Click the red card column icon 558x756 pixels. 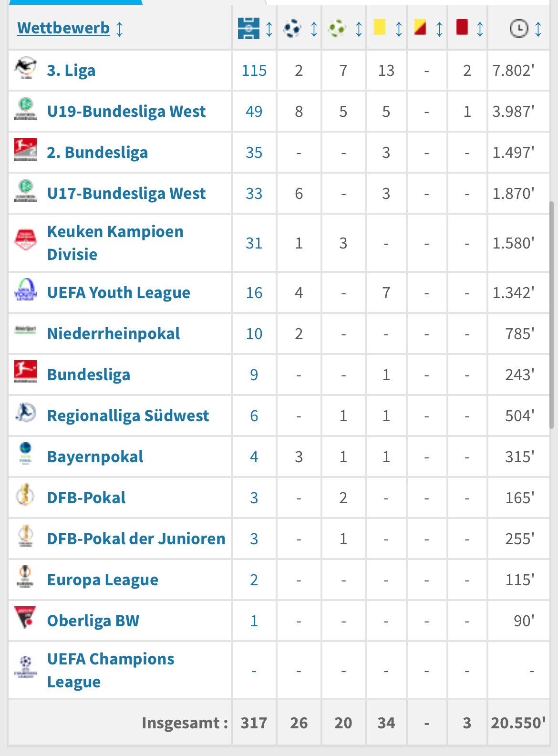pyautogui.click(x=462, y=27)
